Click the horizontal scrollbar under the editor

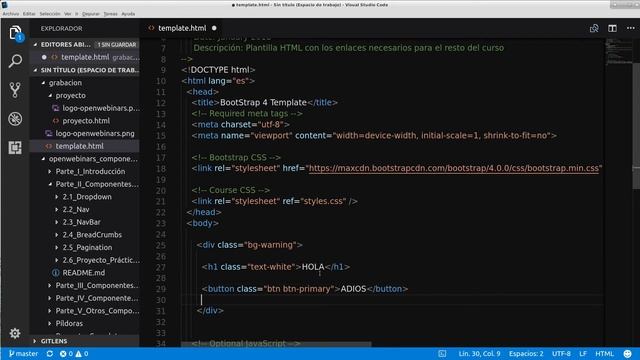tap(276, 344)
